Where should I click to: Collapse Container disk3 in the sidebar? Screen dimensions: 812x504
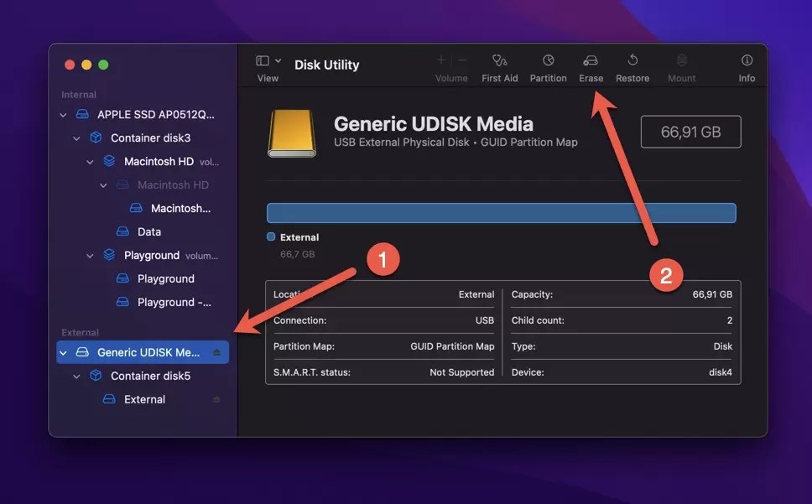click(76, 138)
